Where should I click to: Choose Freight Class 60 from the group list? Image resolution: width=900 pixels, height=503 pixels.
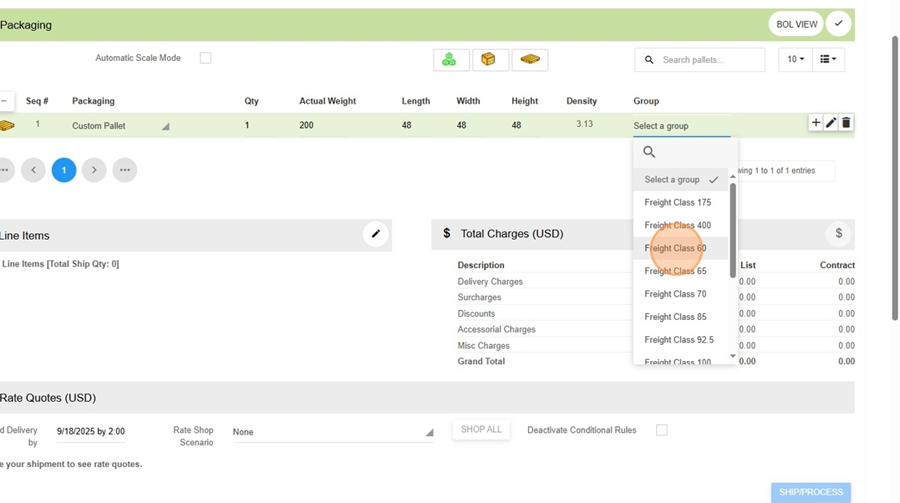[675, 248]
